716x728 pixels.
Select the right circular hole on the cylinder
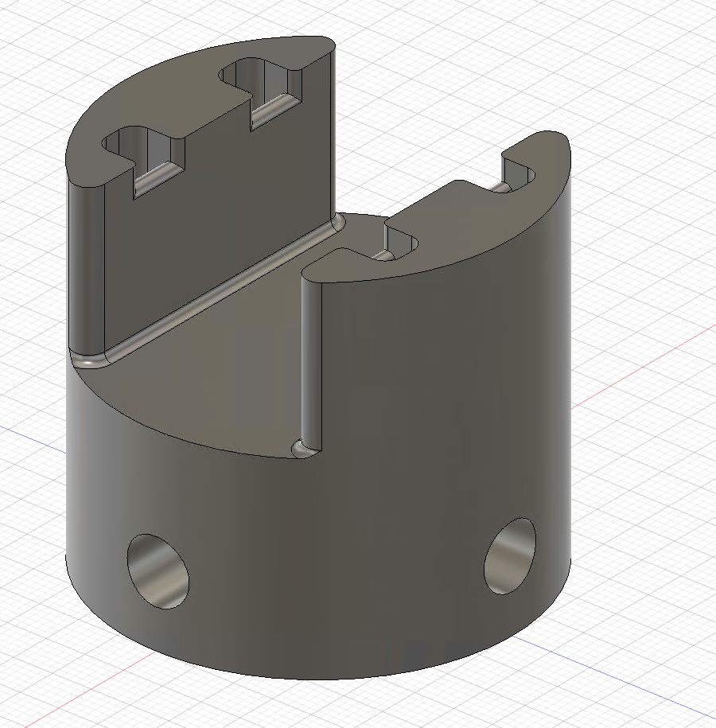tap(510, 556)
